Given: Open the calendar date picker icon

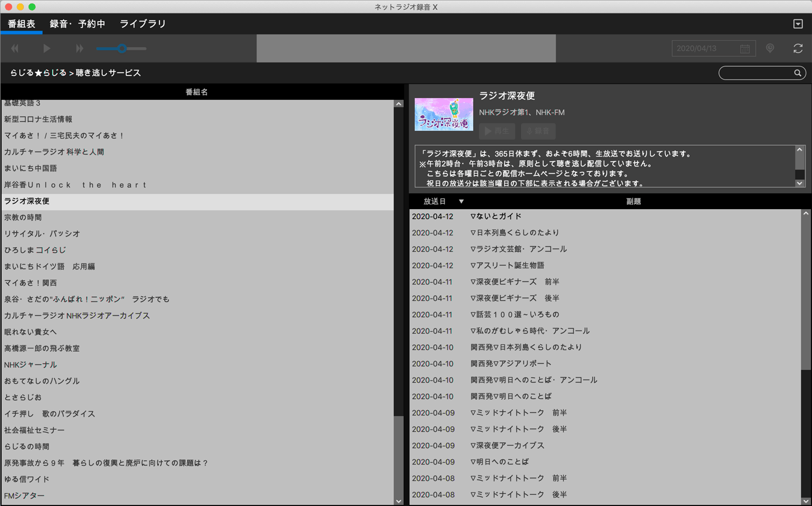Looking at the screenshot, I should click(x=745, y=48).
